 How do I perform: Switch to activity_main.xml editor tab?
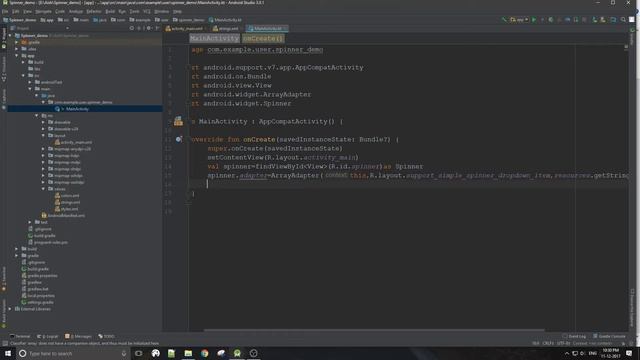(x=184, y=29)
